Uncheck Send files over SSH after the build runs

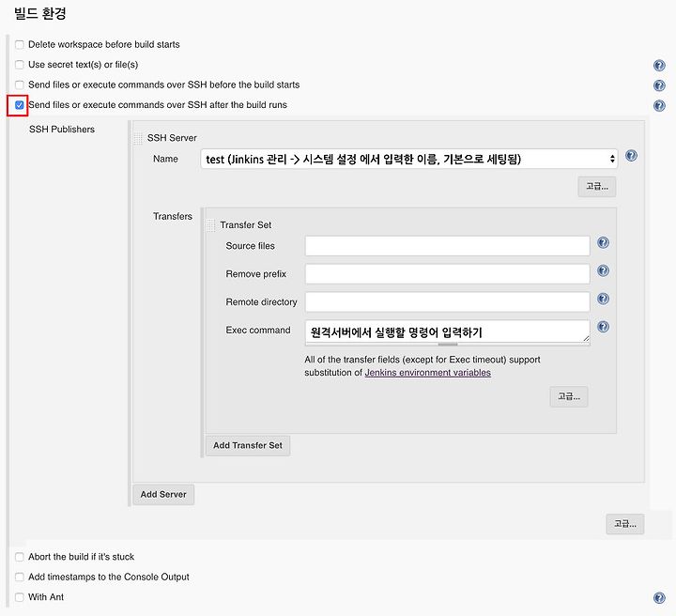pyautogui.click(x=20, y=105)
